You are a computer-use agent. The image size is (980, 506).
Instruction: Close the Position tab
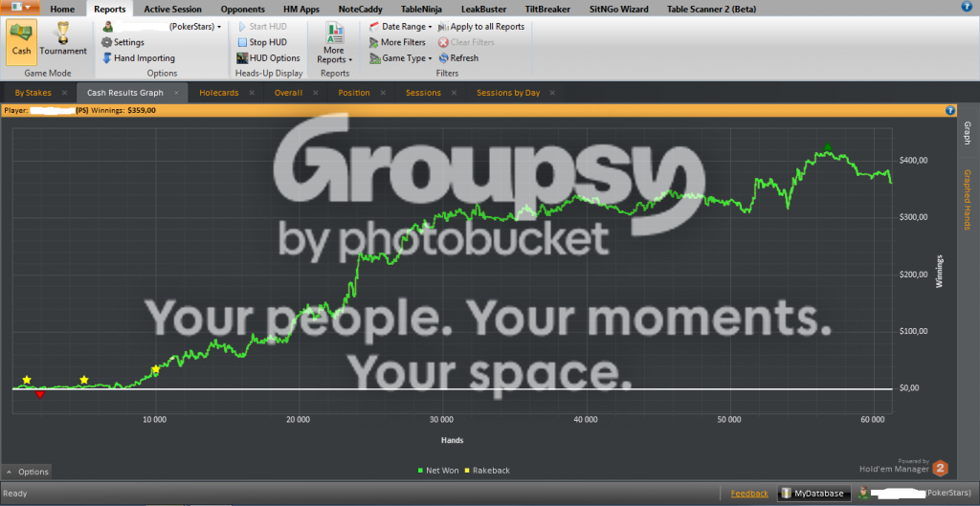tap(383, 93)
